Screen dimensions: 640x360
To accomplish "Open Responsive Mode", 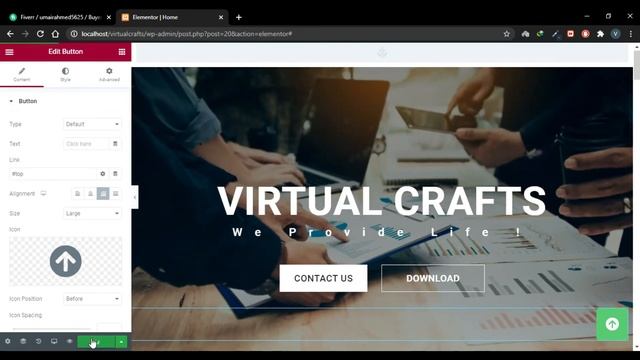I will point(54,341).
